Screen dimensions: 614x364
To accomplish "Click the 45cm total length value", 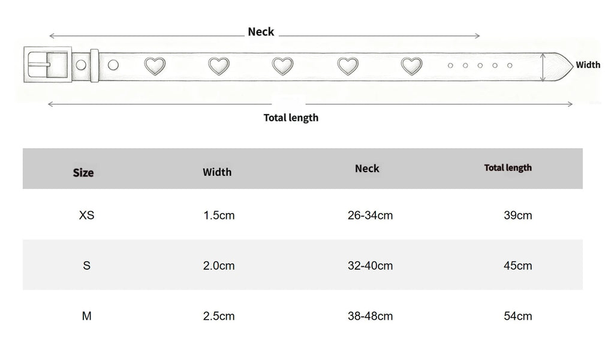I will click(517, 266).
